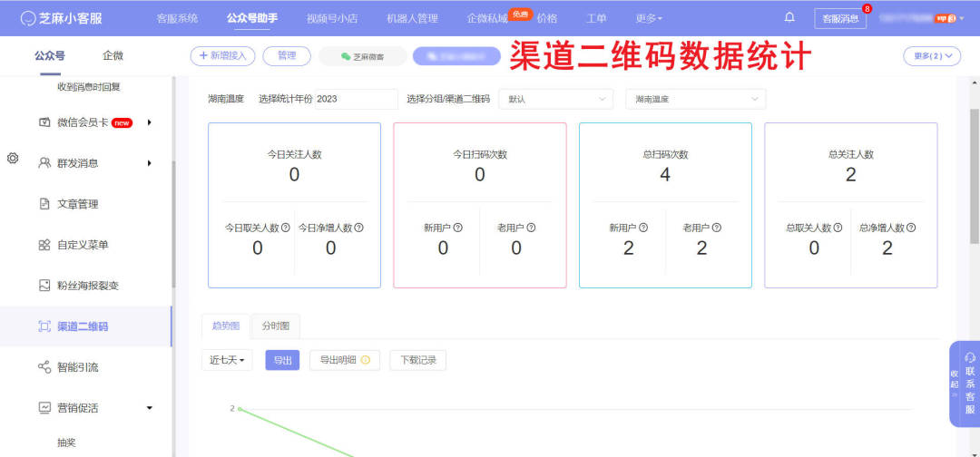Click the 芝麻小客服 logo
The height and width of the screenshot is (457, 980).
point(62,18)
